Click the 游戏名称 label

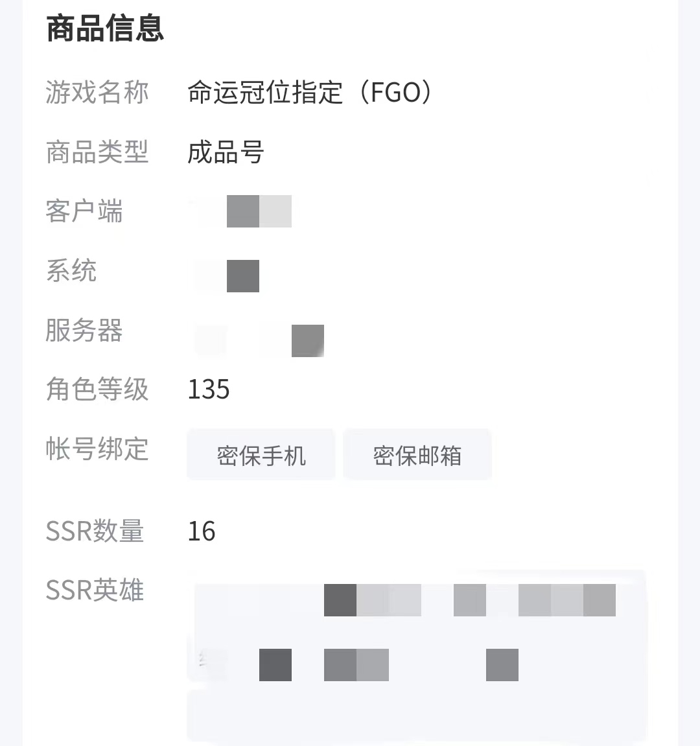click(x=97, y=93)
